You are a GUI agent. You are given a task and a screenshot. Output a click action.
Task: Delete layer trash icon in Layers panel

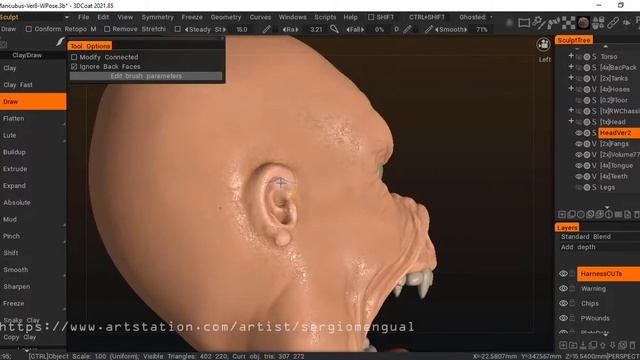[632, 345]
